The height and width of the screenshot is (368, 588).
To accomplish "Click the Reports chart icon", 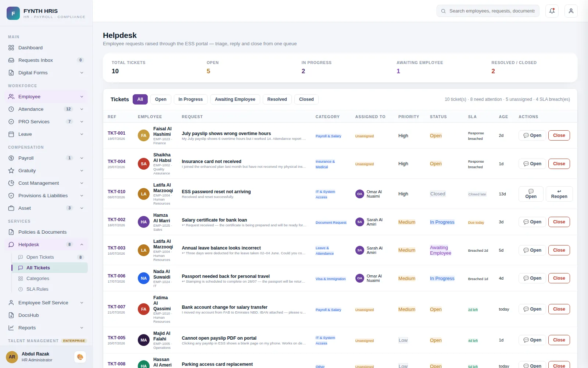I will point(11,328).
